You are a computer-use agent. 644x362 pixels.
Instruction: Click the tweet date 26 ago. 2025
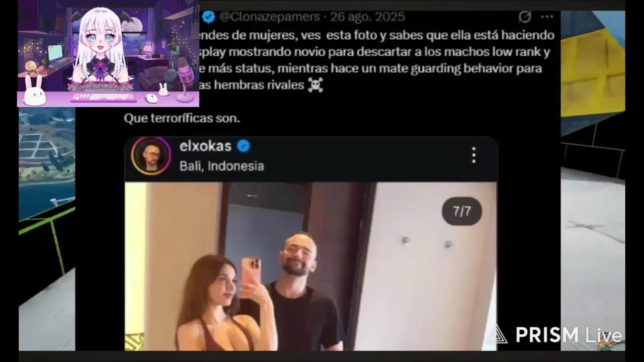click(367, 17)
